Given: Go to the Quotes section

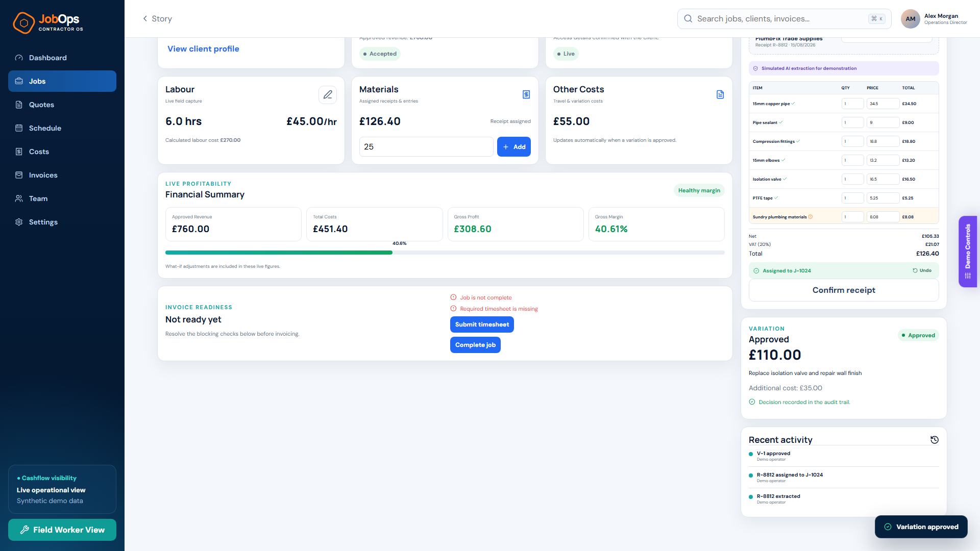Looking at the screenshot, I should (62, 105).
